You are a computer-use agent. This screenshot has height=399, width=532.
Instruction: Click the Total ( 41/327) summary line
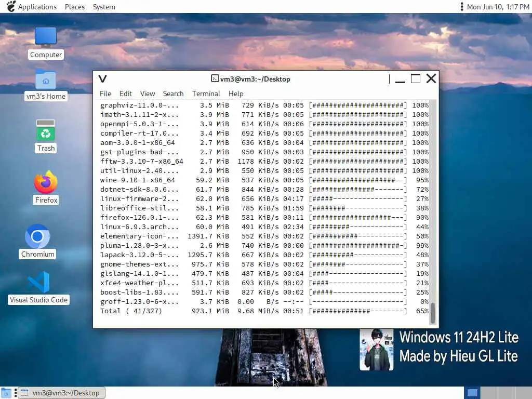pyautogui.click(x=264, y=311)
